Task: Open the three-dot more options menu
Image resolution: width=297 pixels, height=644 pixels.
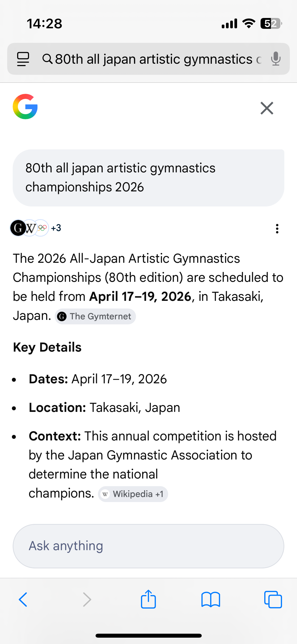Action: [x=277, y=229]
